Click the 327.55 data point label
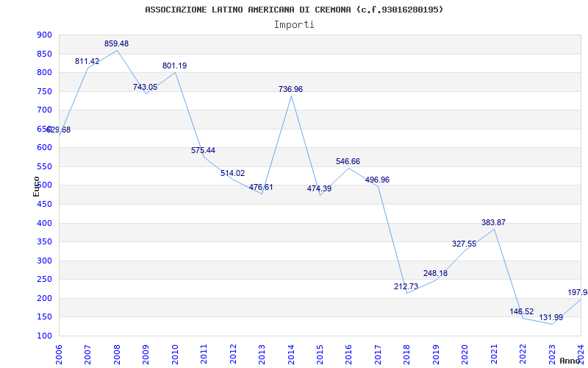The width and height of the screenshot is (588, 368). (x=464, y=244)
